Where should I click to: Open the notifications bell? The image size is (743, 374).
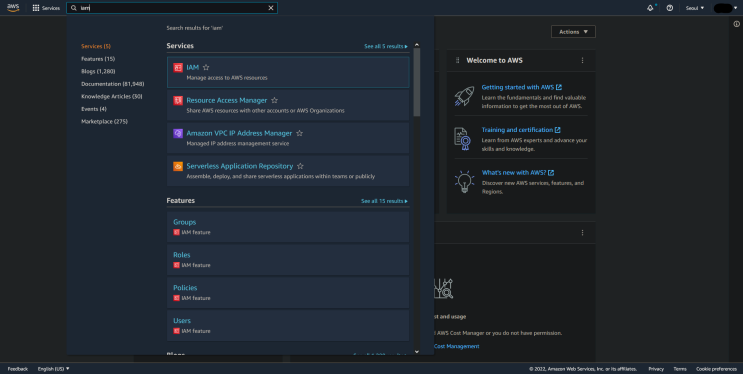pyautogui.click(x=650, y=8)
